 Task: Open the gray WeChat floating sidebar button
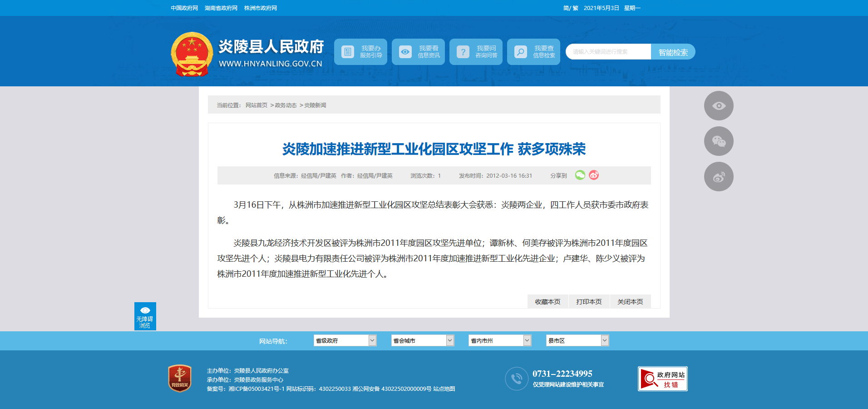pos(718,141)
